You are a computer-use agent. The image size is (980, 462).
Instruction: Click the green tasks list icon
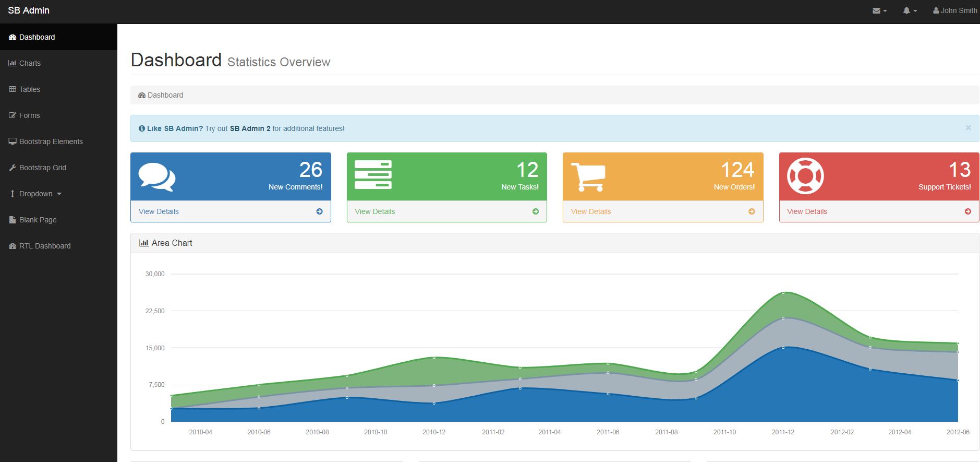[x=373, y=175]
